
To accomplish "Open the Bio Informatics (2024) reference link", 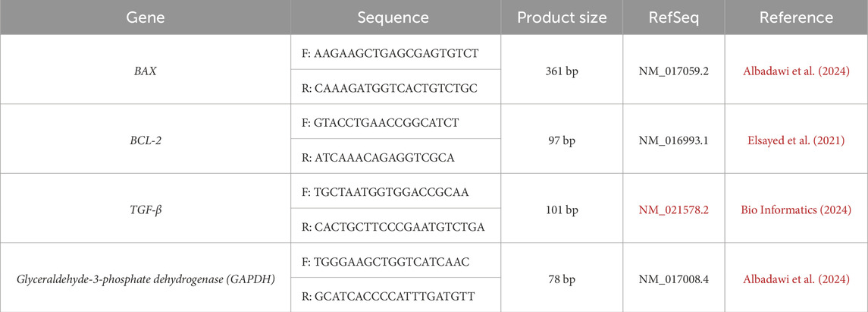I will pyautogui.click(x=794, y=207).
